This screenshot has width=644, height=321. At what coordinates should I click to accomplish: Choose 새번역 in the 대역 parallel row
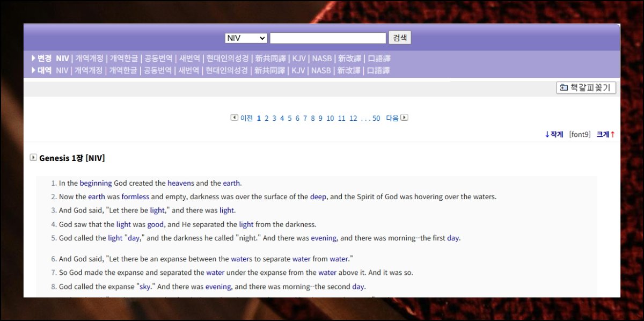click(189, 70)
